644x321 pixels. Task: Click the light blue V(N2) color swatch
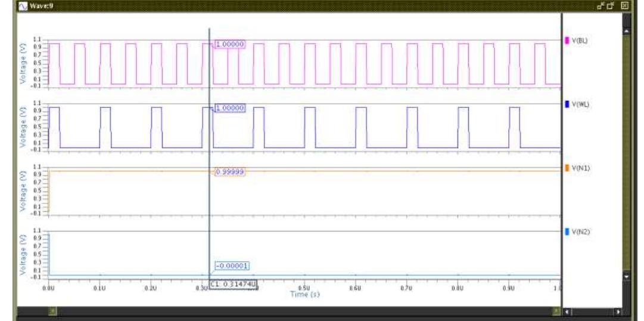567,232
